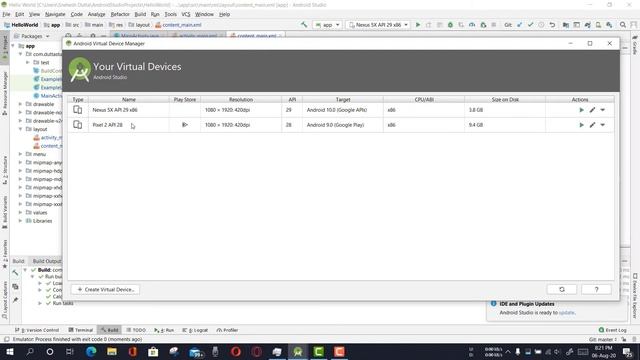The width and height of the screenshot is (640, 360).
Task: Collapse the layout folder
Action: 20,129
